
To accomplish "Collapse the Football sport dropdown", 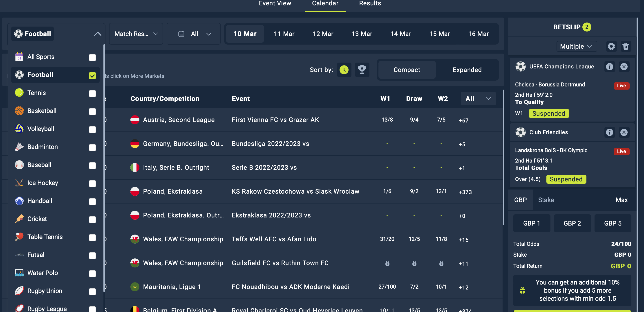I will (x=98, y=34).
